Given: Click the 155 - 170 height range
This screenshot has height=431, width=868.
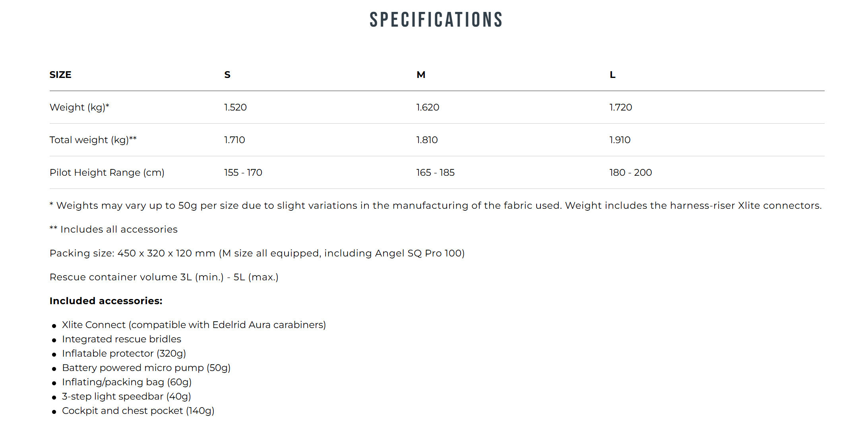Looking at the screenshot, I should click(243, 173).
